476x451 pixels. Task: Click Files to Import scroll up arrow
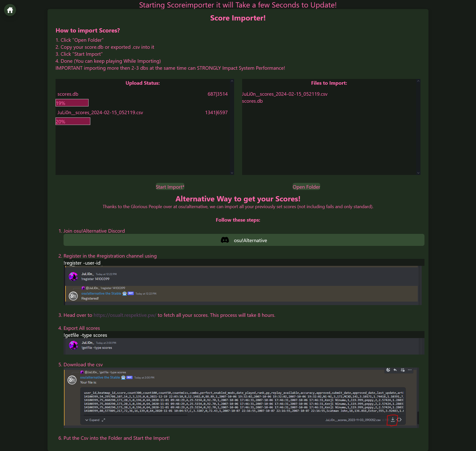418,81
